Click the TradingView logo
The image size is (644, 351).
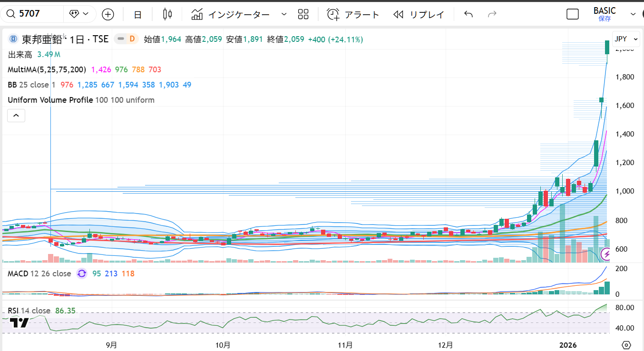pyautogui.click(x=19, y=323)
